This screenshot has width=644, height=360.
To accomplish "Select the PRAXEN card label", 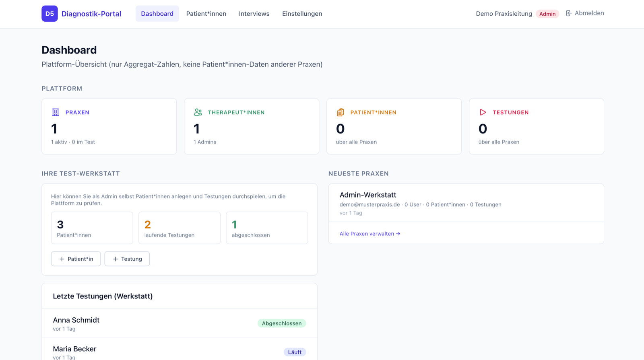I will click(x=77, y=112).
